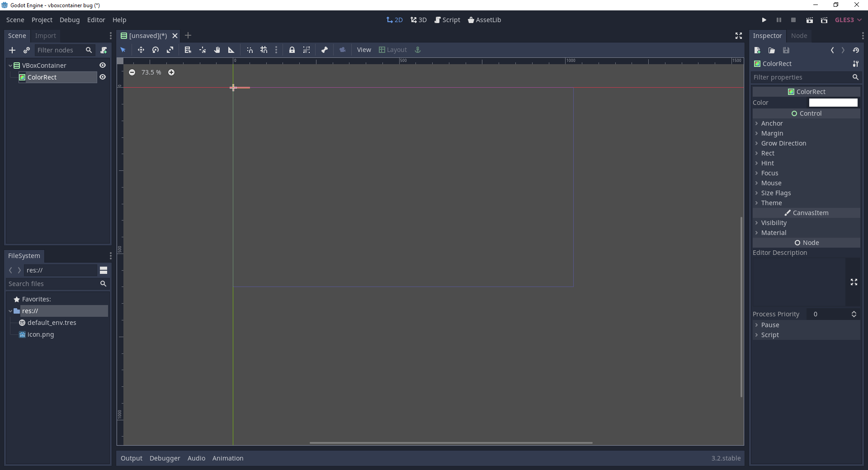Toggle visibility of the VBoxContainer node
Screen dimensions: 868x470
coord(103,65)
